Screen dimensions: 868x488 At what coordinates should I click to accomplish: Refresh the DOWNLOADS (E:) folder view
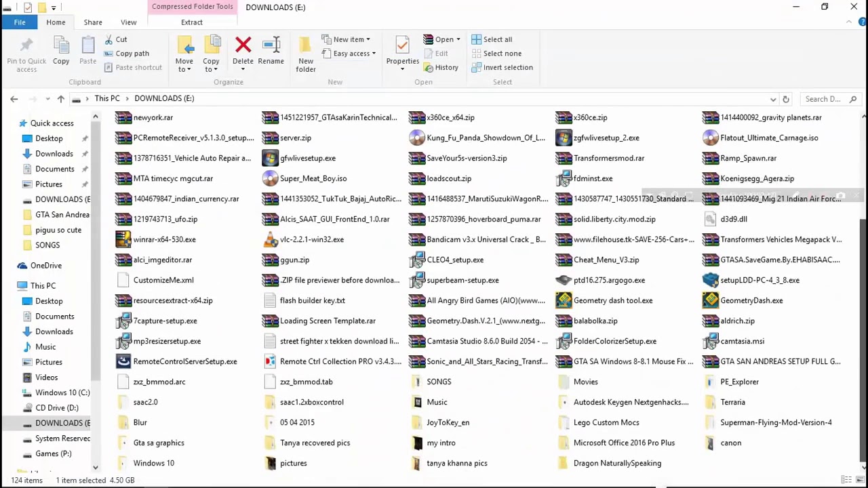785,99
